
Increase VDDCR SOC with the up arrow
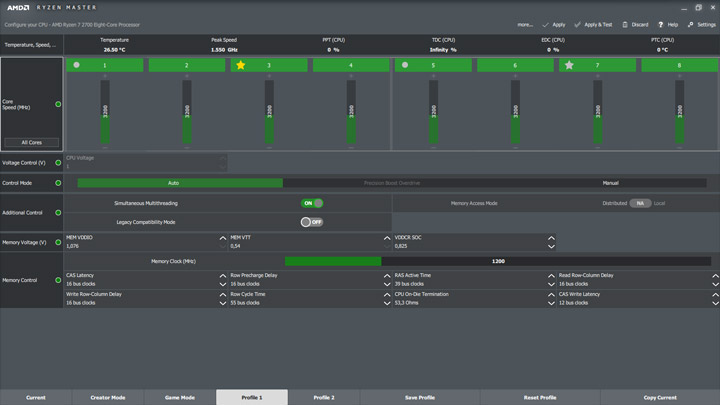tap(551, 238)
